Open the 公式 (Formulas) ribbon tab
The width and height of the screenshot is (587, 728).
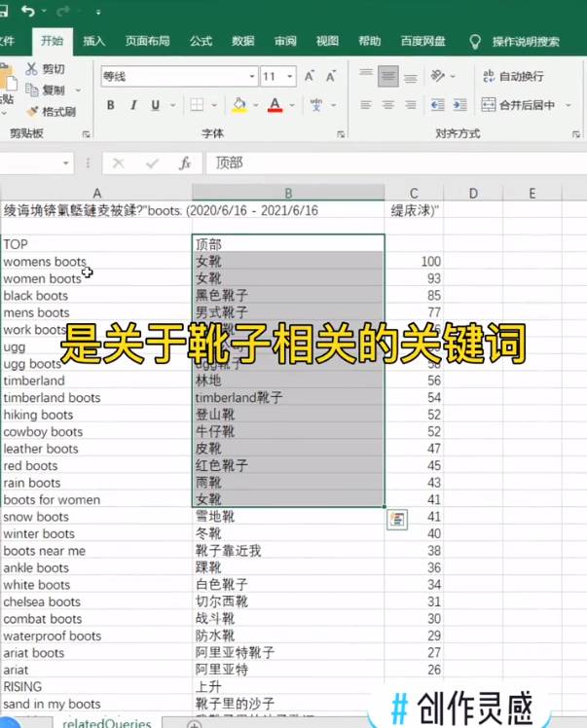pos(201,41)
